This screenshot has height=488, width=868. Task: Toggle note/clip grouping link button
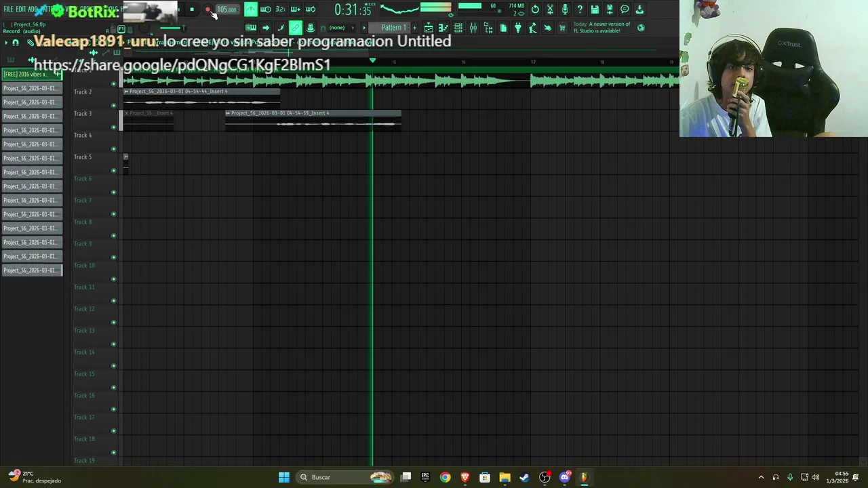tap(295, 28)
